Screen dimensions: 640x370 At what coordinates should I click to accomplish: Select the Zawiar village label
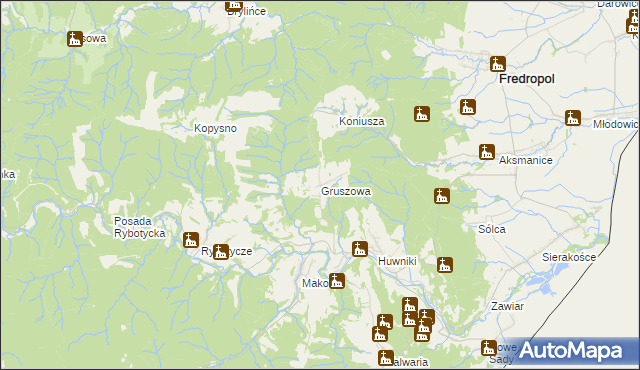(507, 306)
